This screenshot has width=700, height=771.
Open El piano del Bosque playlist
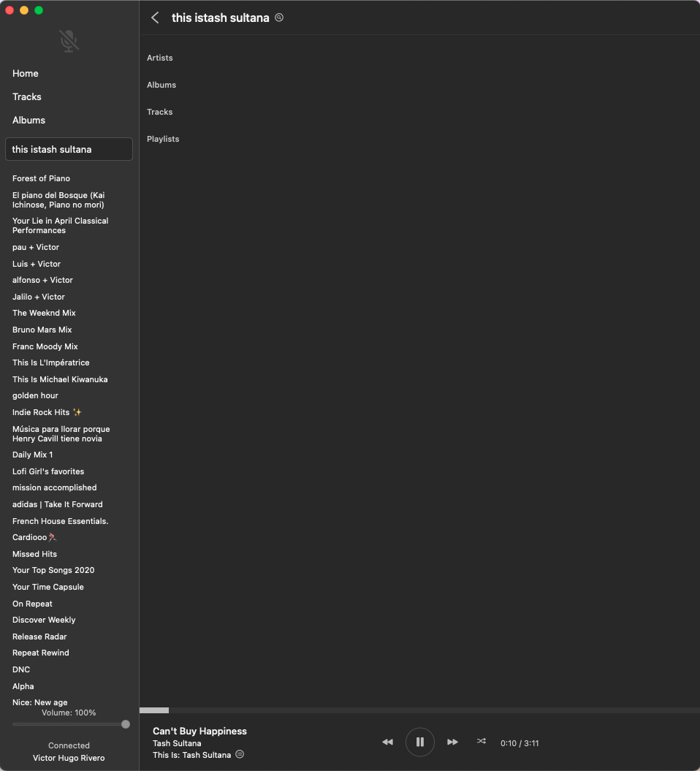tap(58, 200)
